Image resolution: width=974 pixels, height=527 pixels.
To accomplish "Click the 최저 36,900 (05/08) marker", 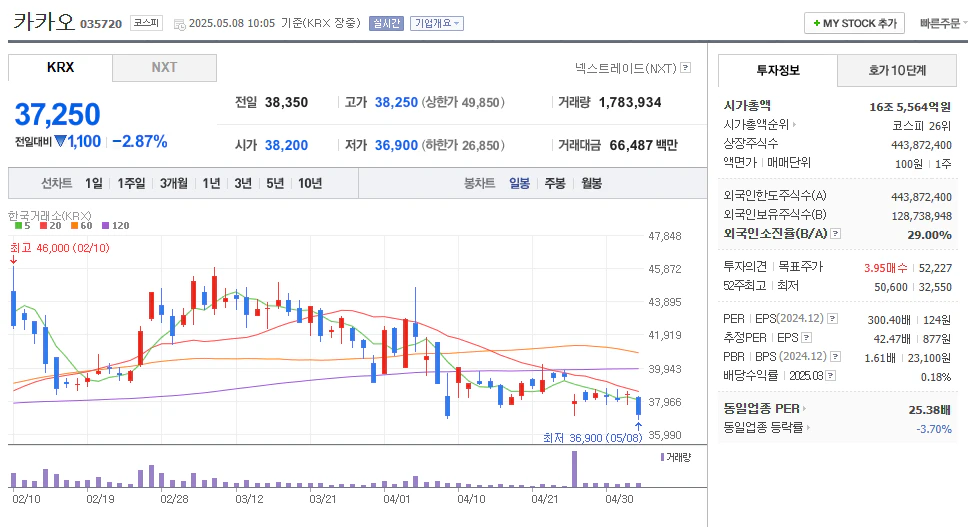I will point(593,438).
